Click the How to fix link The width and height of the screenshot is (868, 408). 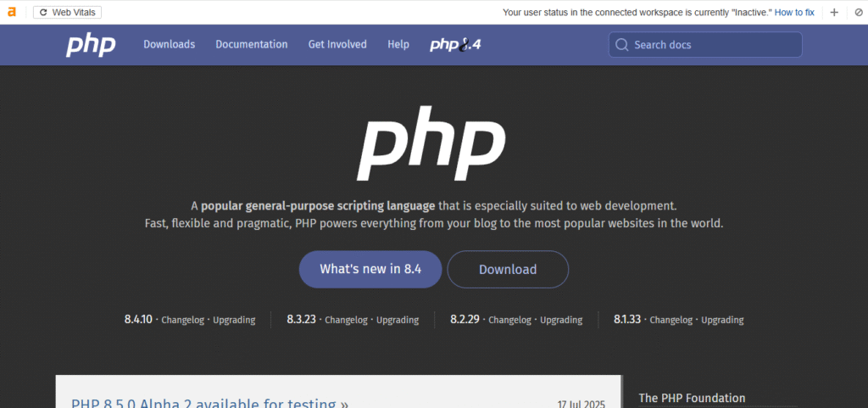pyautogui.click(x=794, y=12)
